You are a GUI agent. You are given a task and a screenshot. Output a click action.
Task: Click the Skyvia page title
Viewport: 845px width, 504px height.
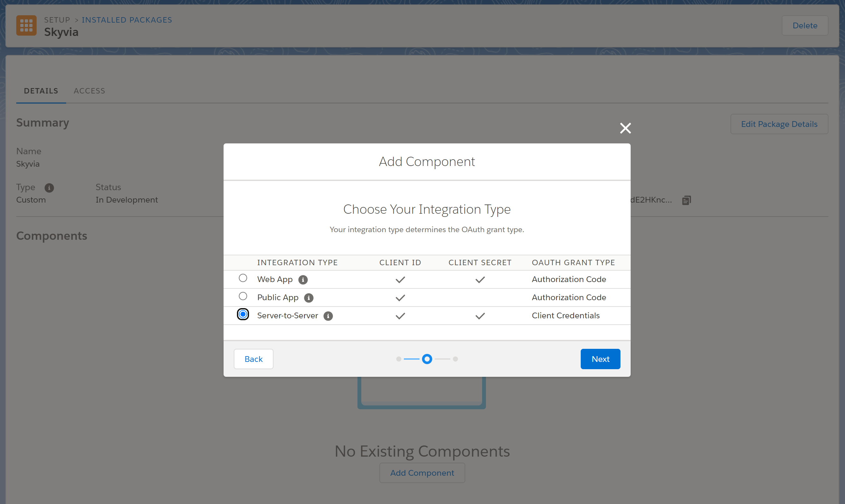pos(61,32)
